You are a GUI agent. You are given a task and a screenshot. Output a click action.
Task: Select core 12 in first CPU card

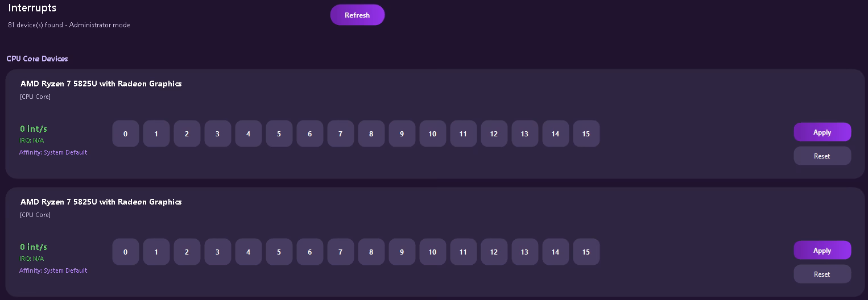click(x=494, y=134)
